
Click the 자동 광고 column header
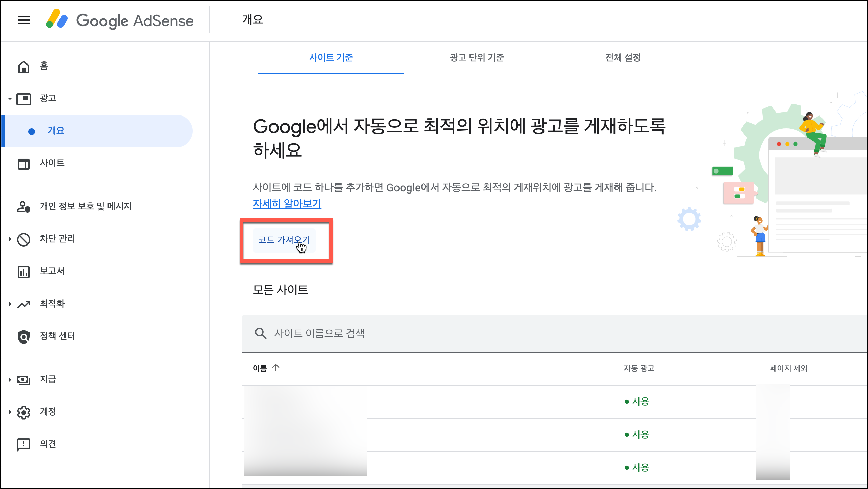click(x=639, y=368)
